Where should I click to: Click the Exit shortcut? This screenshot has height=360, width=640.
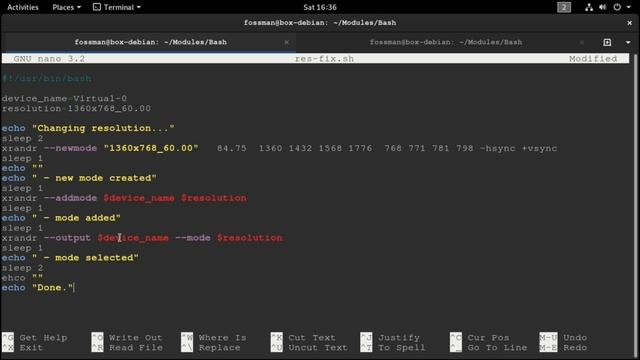tap(22, 348)
